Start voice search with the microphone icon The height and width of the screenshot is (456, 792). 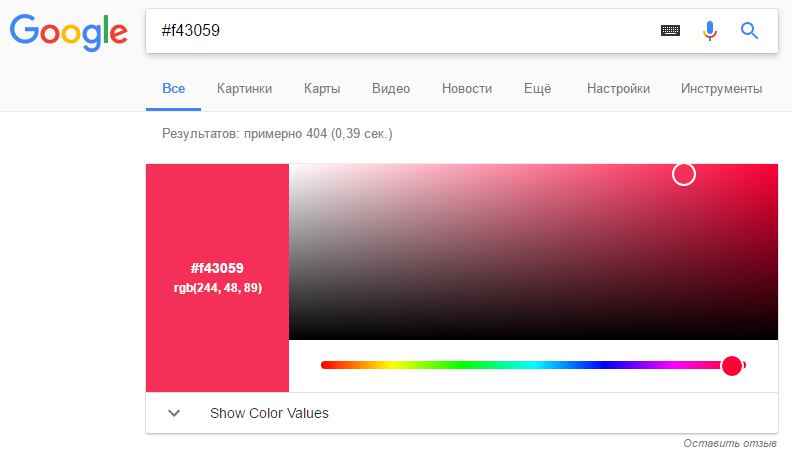pos(710,31)
